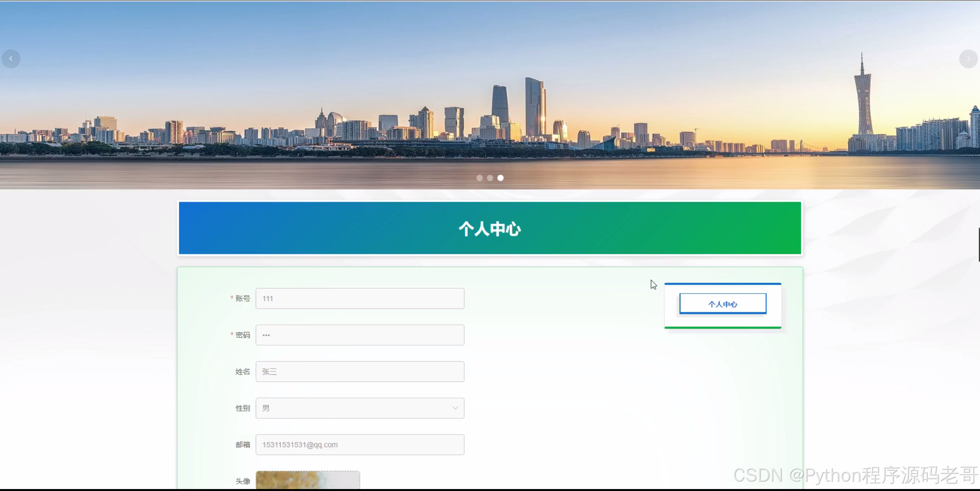This screenshot has height=491, width=980.
Task: Select the third active carousel dot
Action: click(x=500, y=178)
